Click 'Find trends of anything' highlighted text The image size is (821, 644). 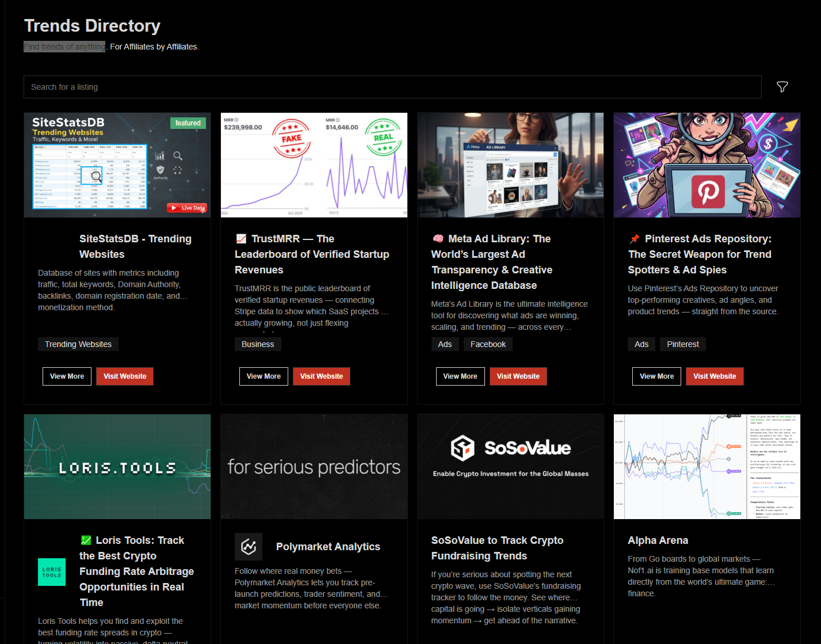pos(64,47)
